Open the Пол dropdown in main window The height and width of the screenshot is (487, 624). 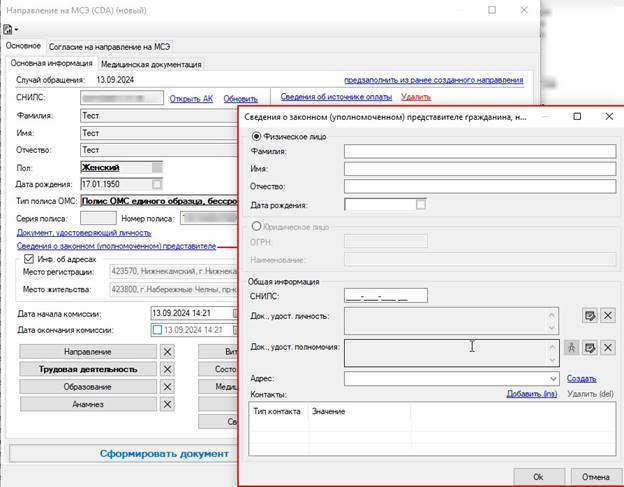157,167
